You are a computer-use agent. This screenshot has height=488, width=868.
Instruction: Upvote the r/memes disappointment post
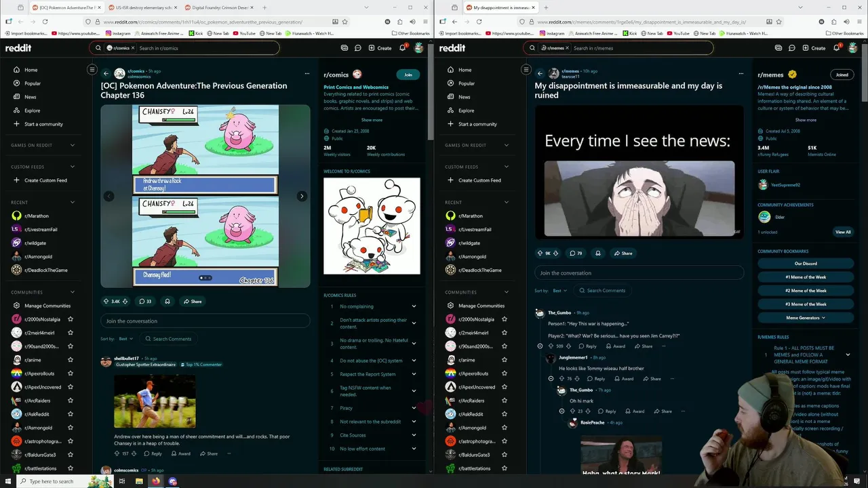click(540, 253)
